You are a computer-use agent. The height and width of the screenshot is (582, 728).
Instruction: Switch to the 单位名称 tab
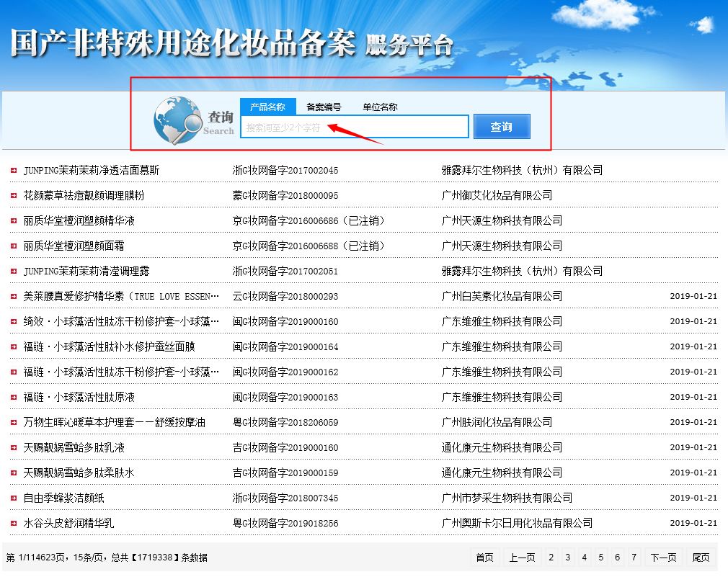tap(380, 107)
